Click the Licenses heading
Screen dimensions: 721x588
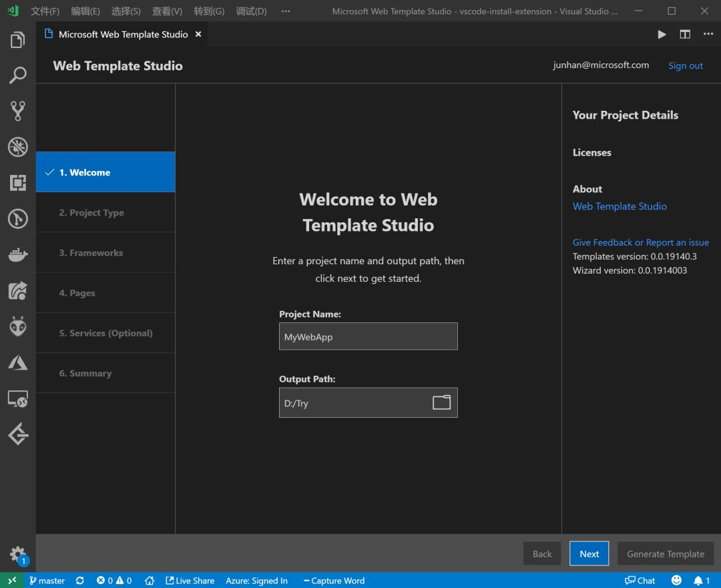(591, 153)
